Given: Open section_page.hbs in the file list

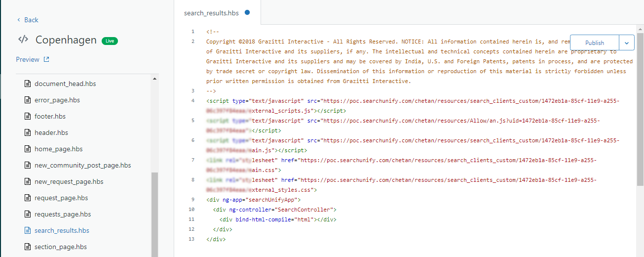Looking at the screenshot, I should [x=60, y=247].
